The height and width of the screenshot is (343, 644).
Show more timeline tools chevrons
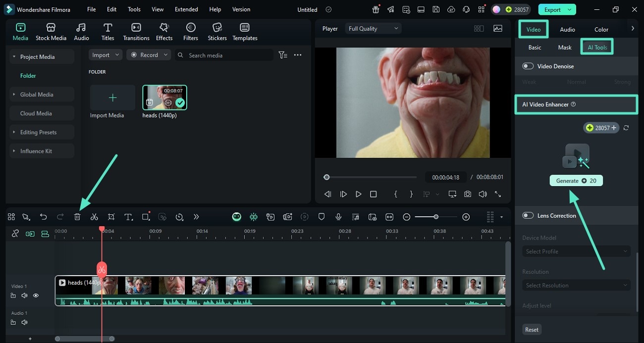coord(196,217)
